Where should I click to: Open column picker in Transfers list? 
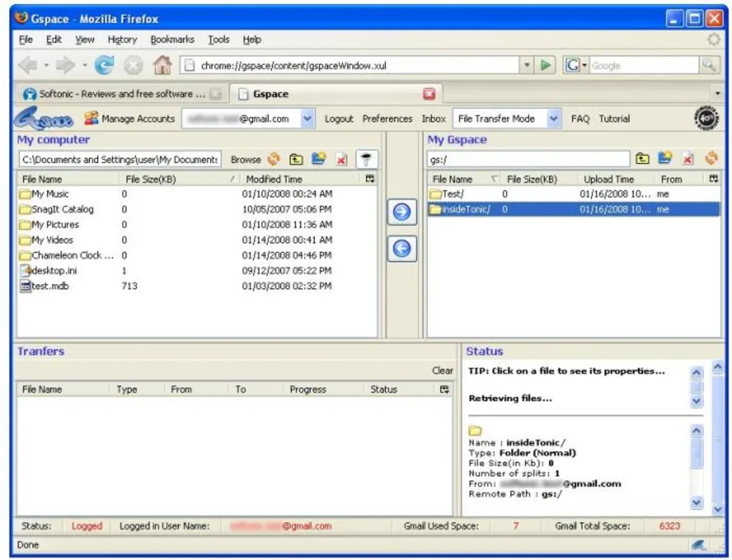pos(444,389)
